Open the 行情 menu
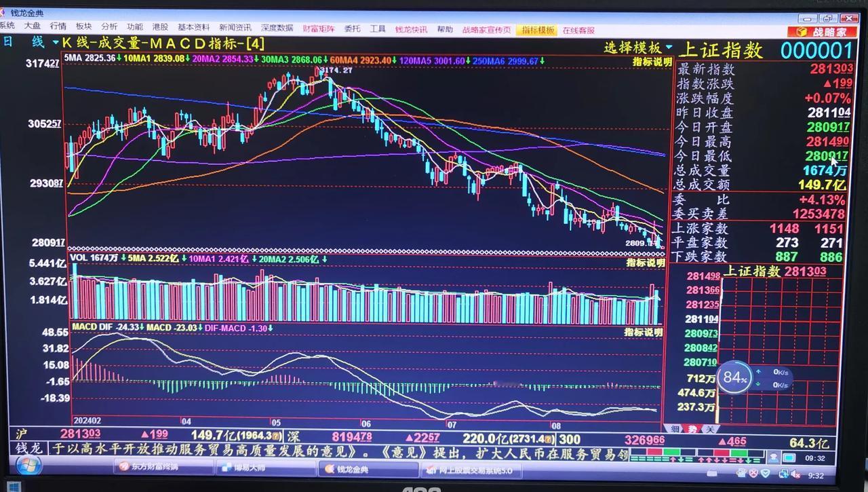868x492 pixels. [58, 26]
